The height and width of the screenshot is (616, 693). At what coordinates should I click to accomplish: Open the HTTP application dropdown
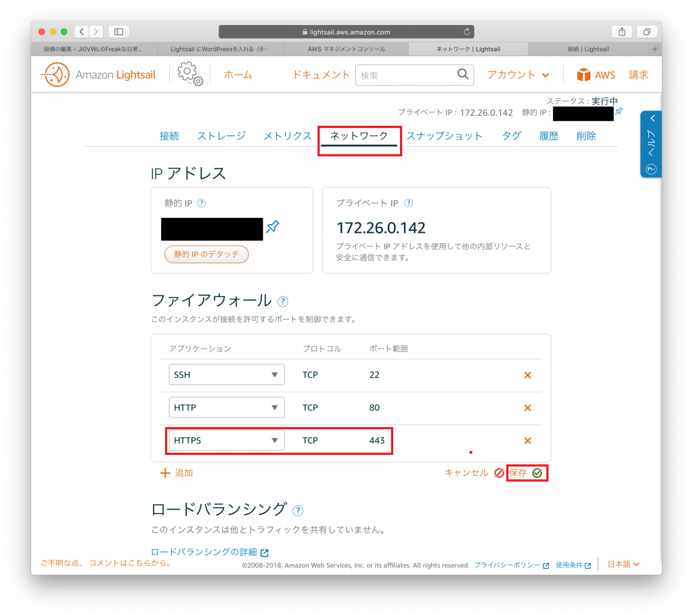pos(226,408)
